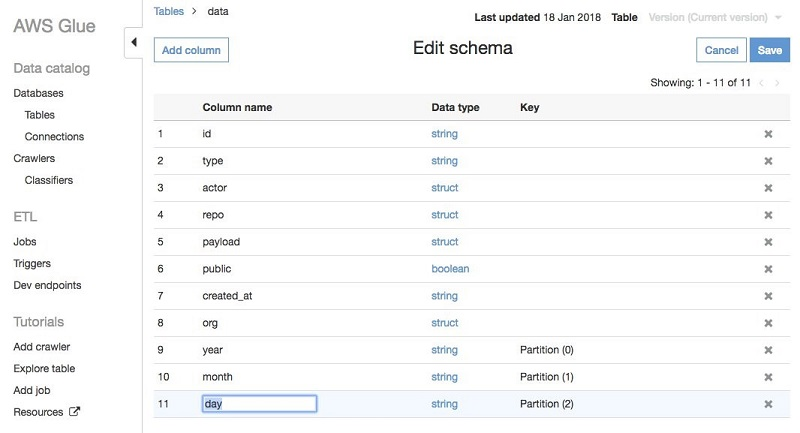Edit the boolean data type of public
Viewport: 800px width, 433px height.
coord(449,269)
